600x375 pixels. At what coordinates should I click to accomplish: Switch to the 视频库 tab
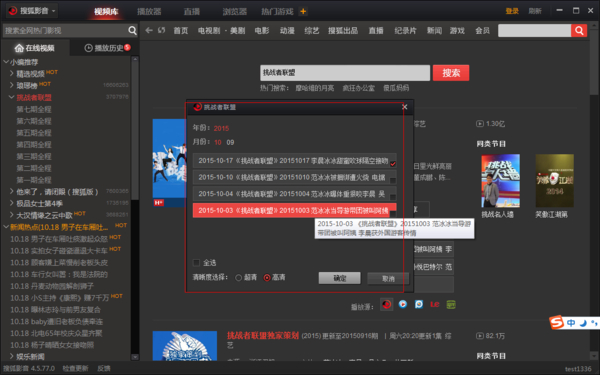coord(106,11)
